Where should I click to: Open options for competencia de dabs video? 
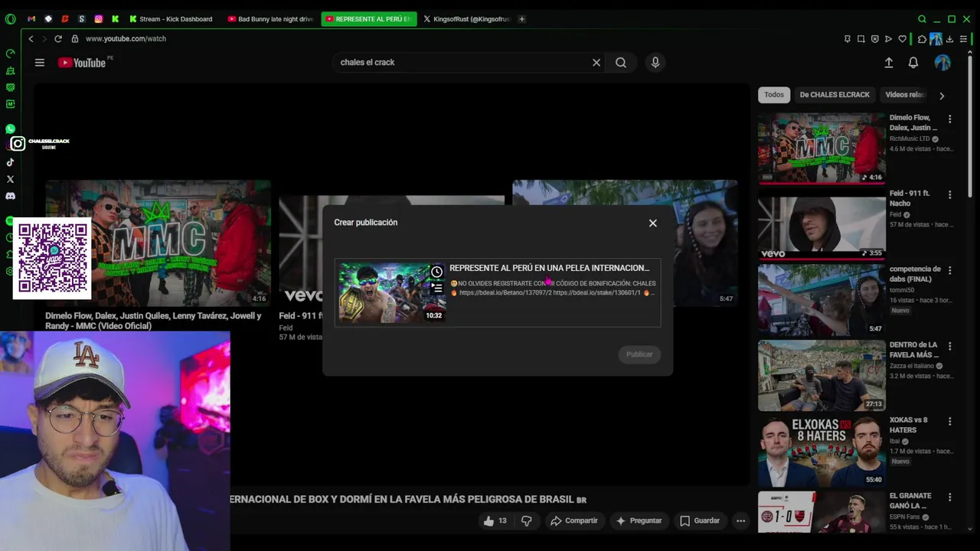point(949,271)
